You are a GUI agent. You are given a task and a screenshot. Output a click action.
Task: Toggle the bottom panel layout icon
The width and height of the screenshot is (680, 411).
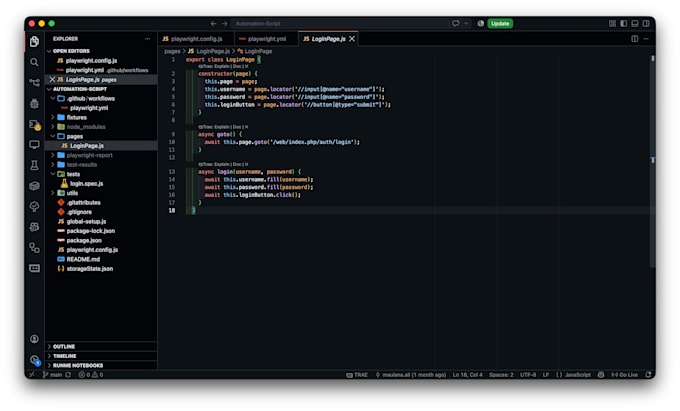635,23
